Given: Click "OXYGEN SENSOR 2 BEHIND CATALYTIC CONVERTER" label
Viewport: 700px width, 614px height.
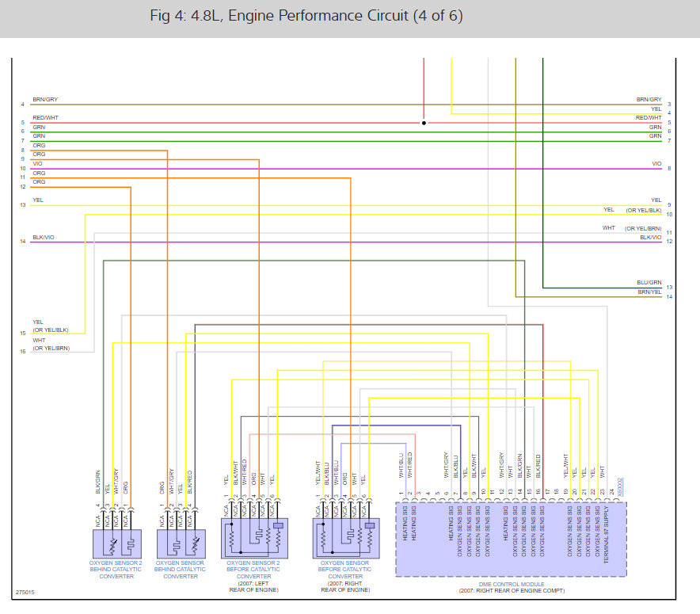Looking at the screenshot, I should tap(116, 570).
